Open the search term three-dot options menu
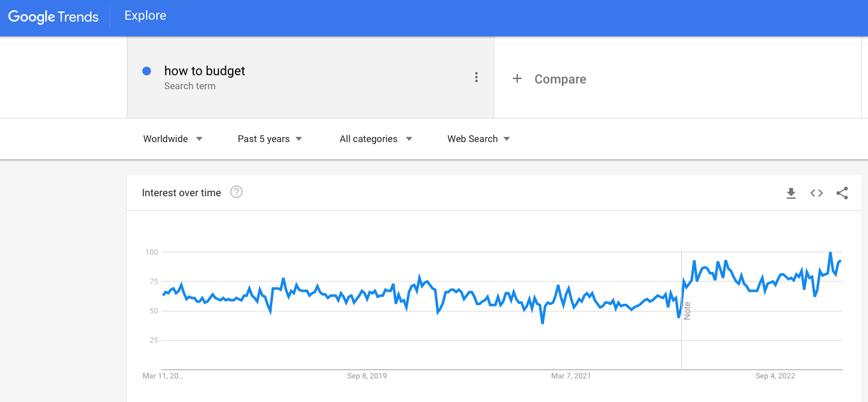This screenshot has height=402, width=868. 476,78
